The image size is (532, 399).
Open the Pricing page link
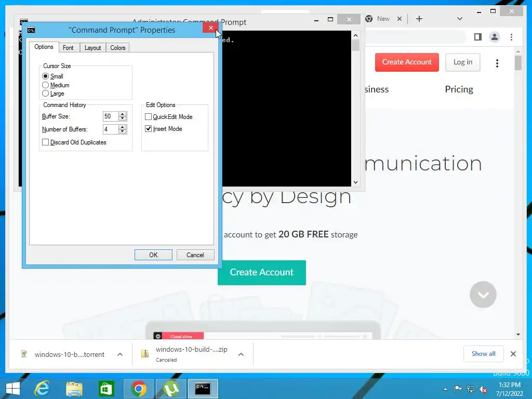point(459,89)
